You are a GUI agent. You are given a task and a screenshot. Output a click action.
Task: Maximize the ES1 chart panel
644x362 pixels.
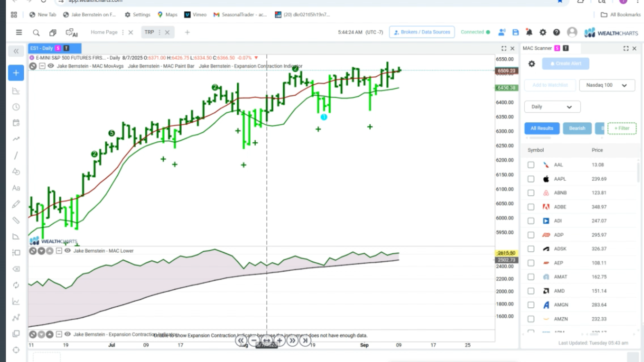(x=504, y=48)
